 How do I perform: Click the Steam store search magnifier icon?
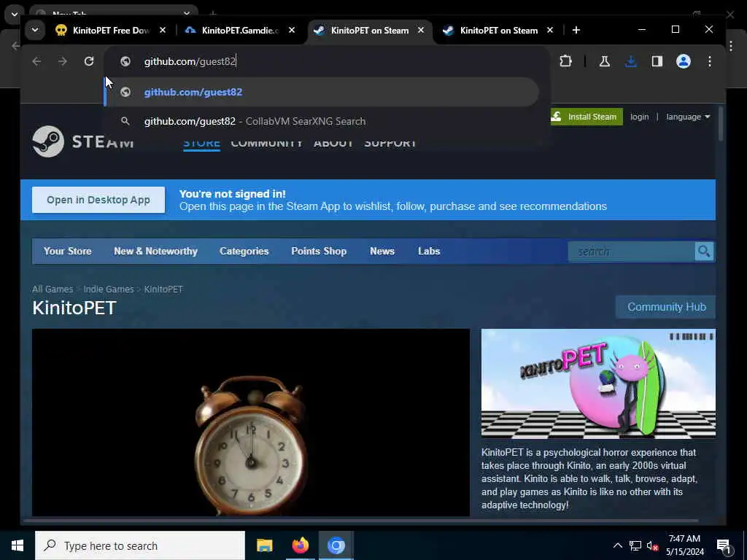704,251
